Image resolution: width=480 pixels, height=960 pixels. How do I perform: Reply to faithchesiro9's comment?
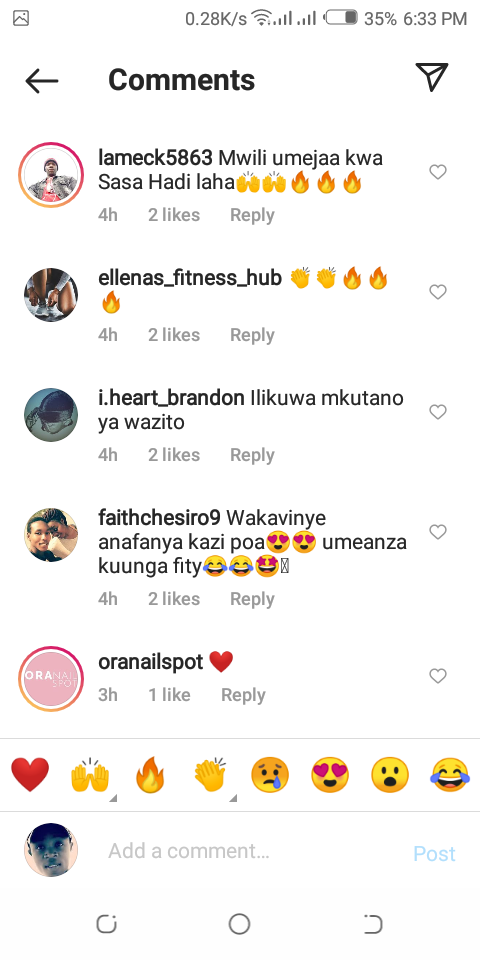click(x=252, y=599)
